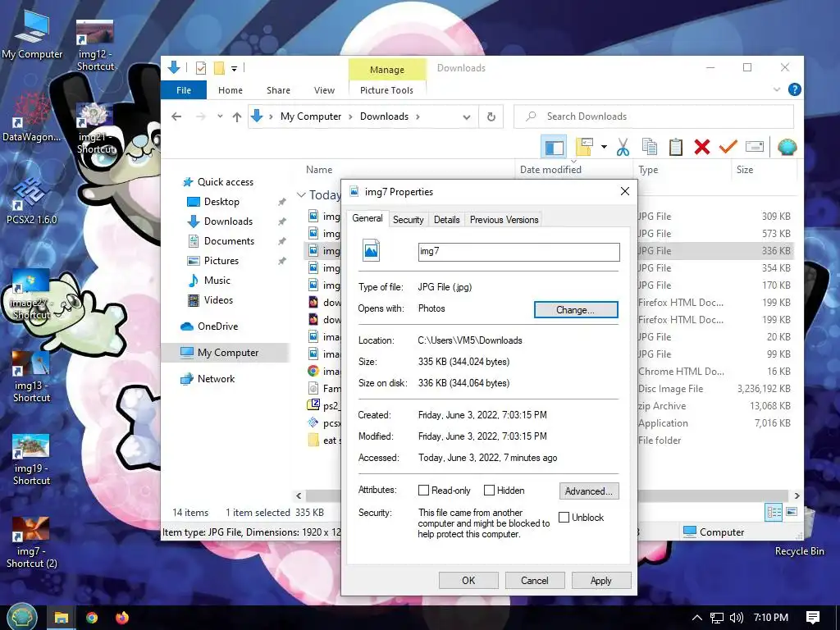Image resolution: width=840 pixels, height=630 pixels.
Task: Click the Copy pages icon
Action: pos(650,147)
